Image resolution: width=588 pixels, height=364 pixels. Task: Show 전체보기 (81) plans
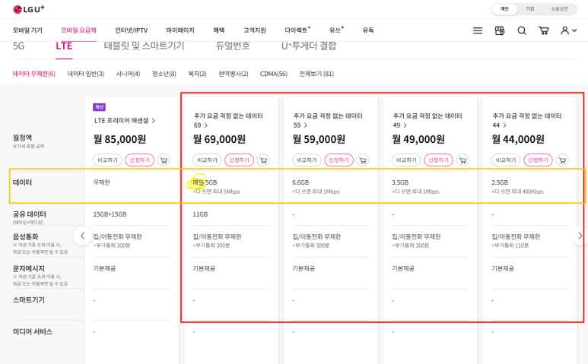(316, 74)
